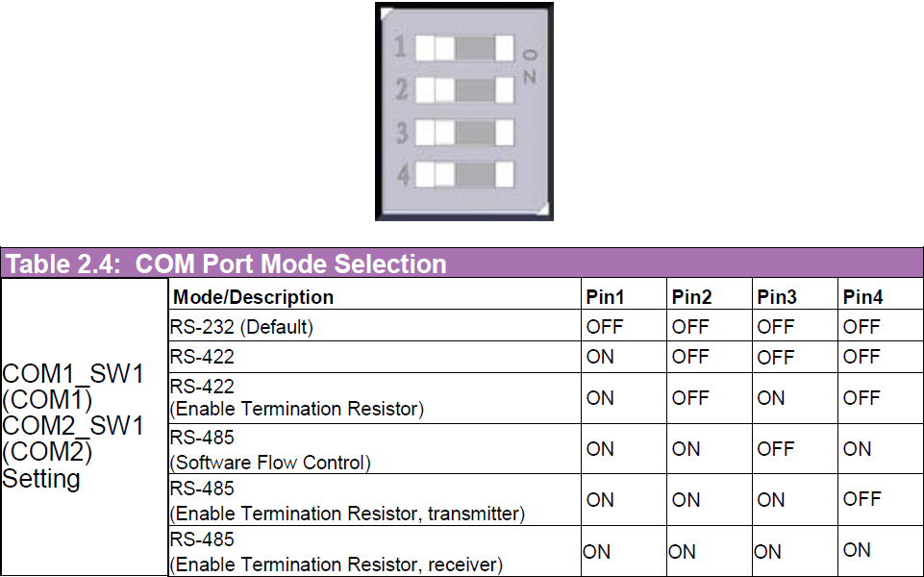This screenshot has width=924, height=577.
Task: Click Pin3 value in RS-485 receiver row
Action: 767,552
